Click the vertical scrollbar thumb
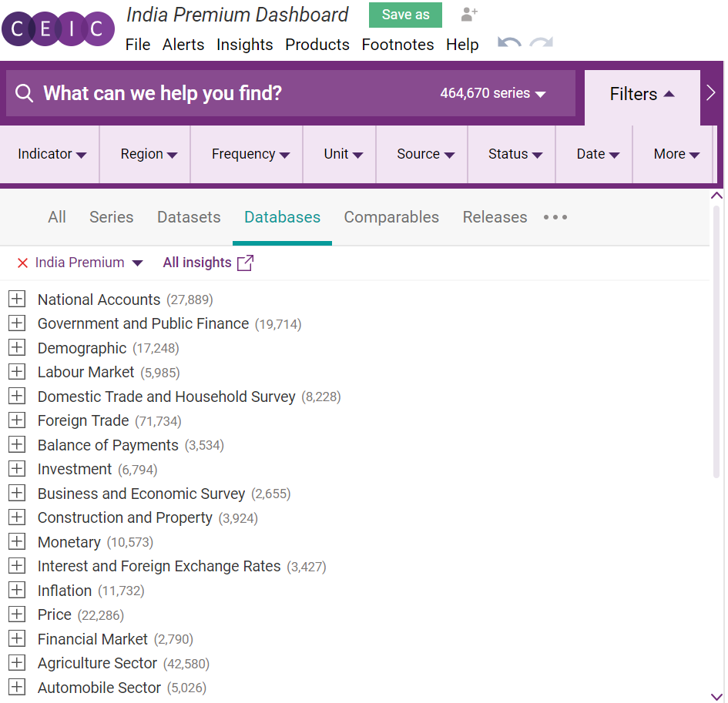Image resolution: width=728 pixels, height=703 pixels. tap(716, 341)
